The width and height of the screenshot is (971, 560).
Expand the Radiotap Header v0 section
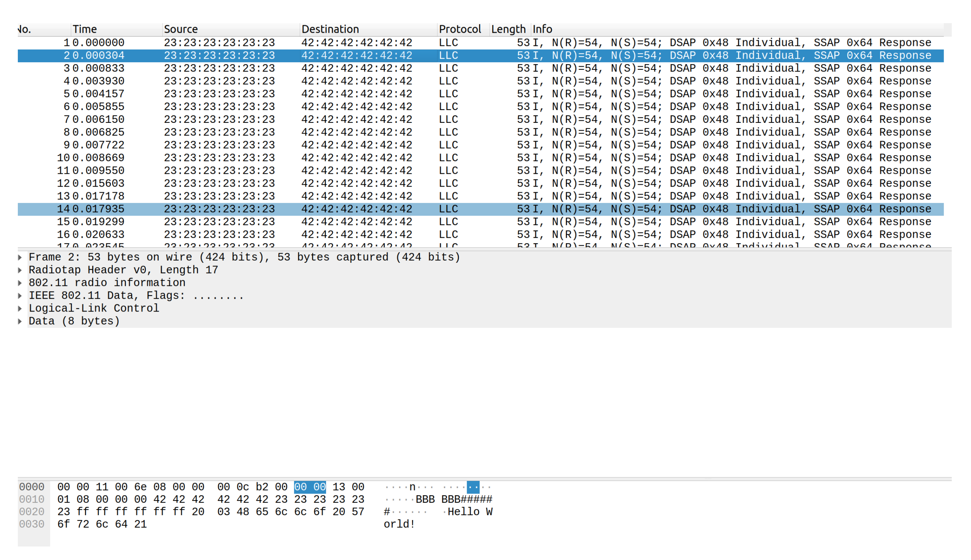[x=20, y=270]
